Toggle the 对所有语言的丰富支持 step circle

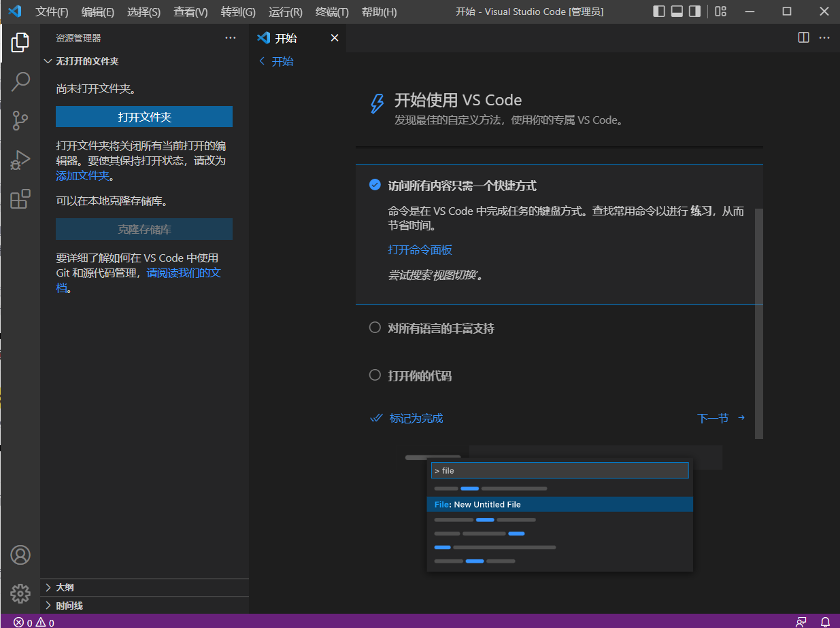[375, 328]
